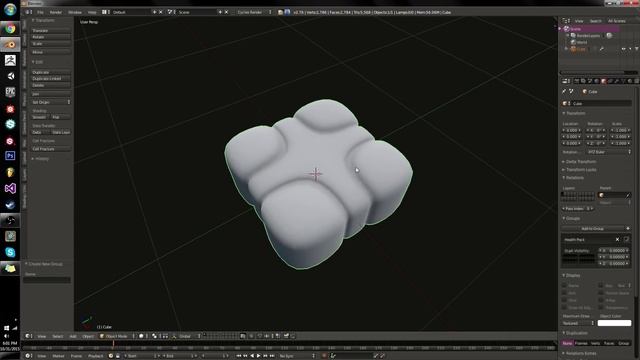Click the outliner horizontal scrollbar
Screen dimensions: 640x360
tap(592, 73)
